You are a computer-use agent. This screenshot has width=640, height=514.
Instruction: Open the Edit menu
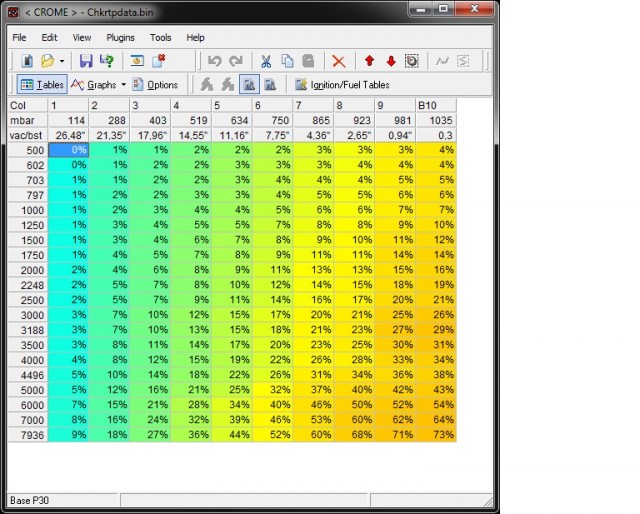coord(49,38)
